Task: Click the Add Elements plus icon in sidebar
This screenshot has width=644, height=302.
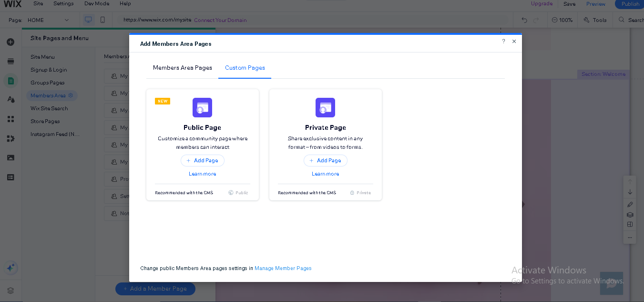Action: click(x=10, y=42)
